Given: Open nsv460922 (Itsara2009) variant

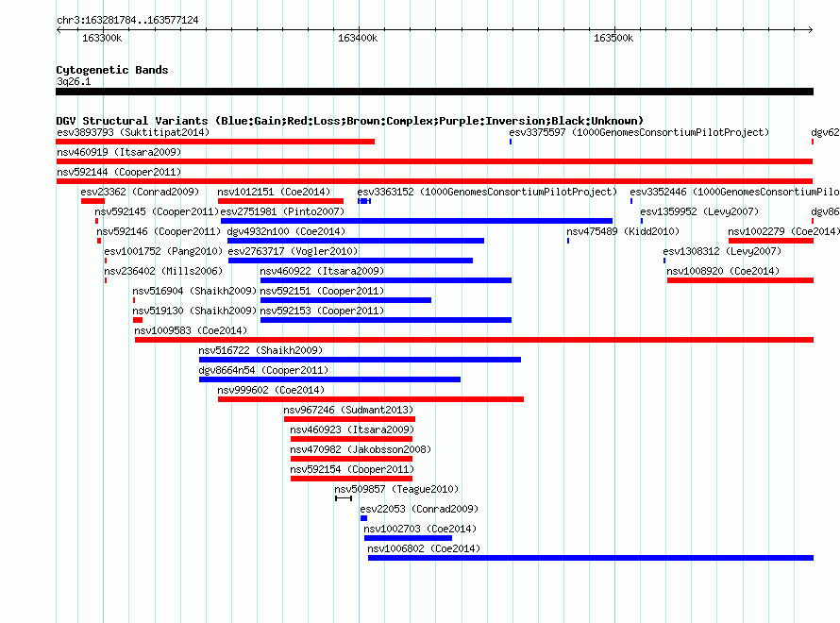Looking at the screenshot, I should [x=322, y=271].
